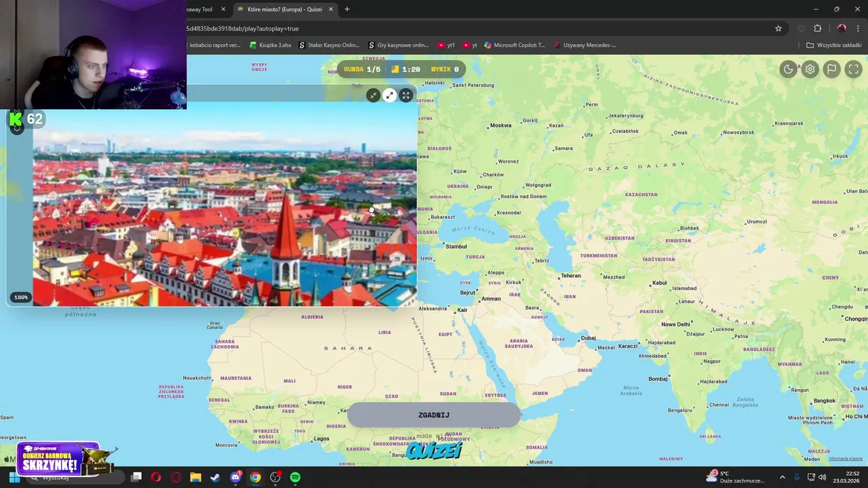Open Spotify from taskbar
The image size is (868, 488).
[295, 477]
